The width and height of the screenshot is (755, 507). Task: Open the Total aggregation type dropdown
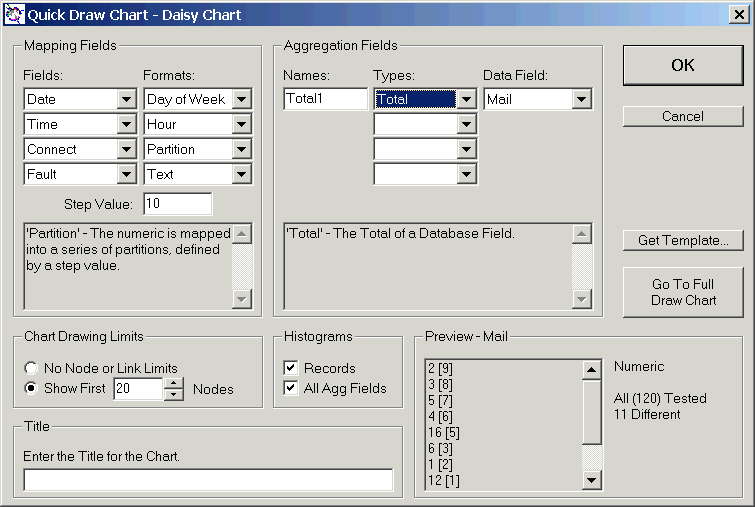[x=466, y=99]
